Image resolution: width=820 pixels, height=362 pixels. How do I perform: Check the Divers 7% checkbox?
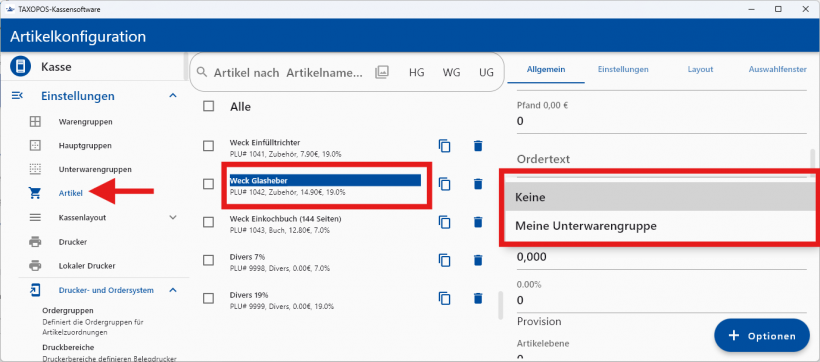coord(209,260)
